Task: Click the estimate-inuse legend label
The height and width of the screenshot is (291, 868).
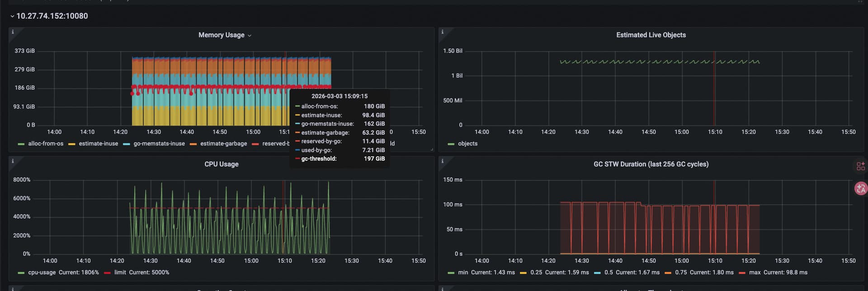Action: pos(98,144)
